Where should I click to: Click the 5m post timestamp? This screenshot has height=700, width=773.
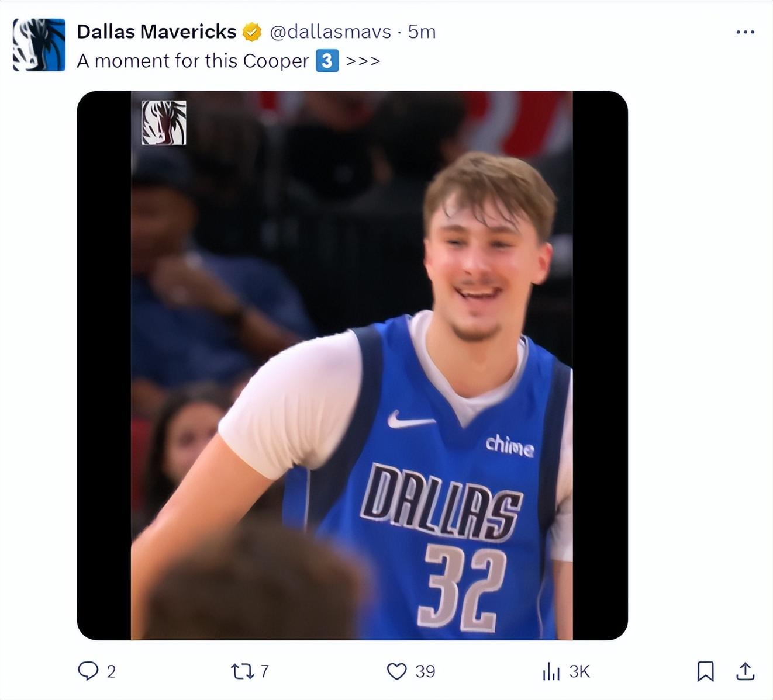click(x=422, y=32)
